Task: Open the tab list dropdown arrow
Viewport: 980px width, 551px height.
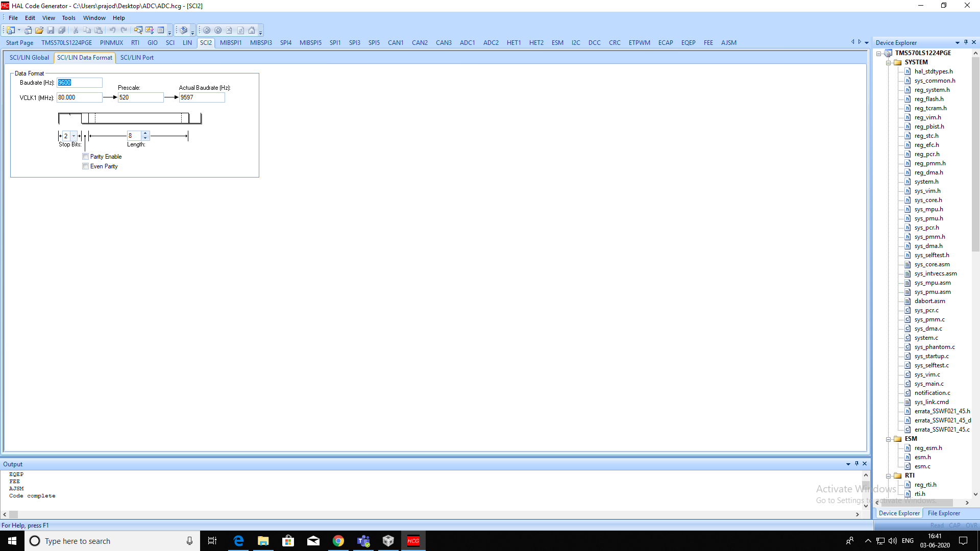Action: pyautogui.click(x=867, y=42)
